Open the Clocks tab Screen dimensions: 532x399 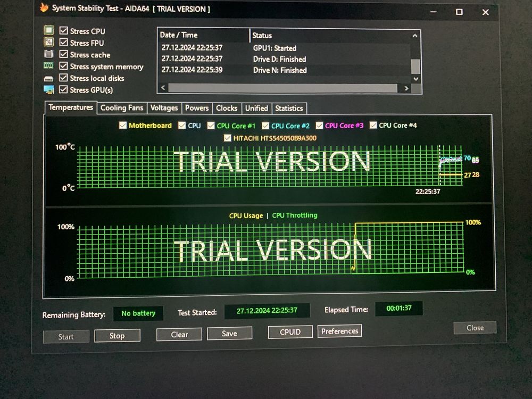pos(227,108)
